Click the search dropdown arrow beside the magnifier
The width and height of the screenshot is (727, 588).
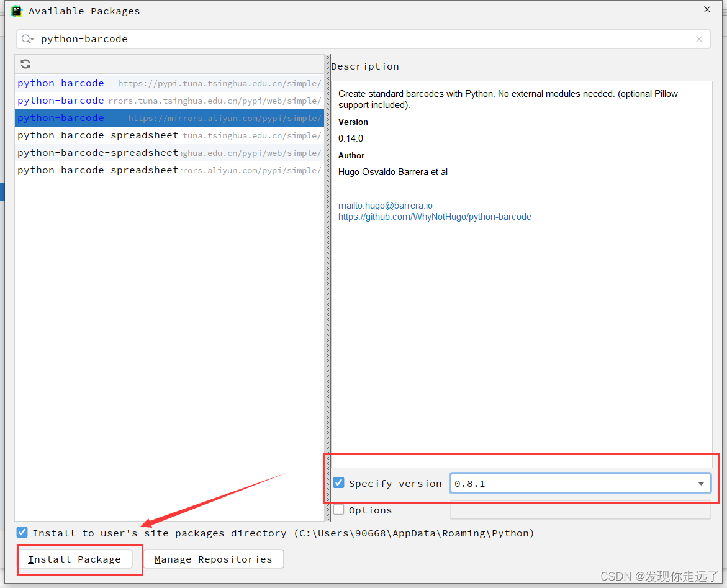32,38
